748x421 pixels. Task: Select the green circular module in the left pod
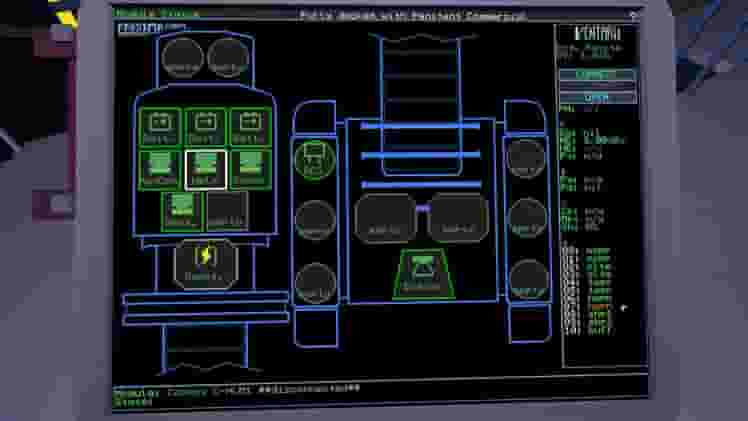[x=315, y=160]
